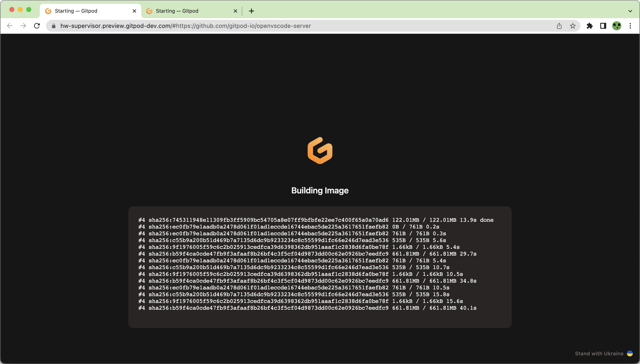
Task: Open the Chrome three-dot menu
Action: (630, 26)
